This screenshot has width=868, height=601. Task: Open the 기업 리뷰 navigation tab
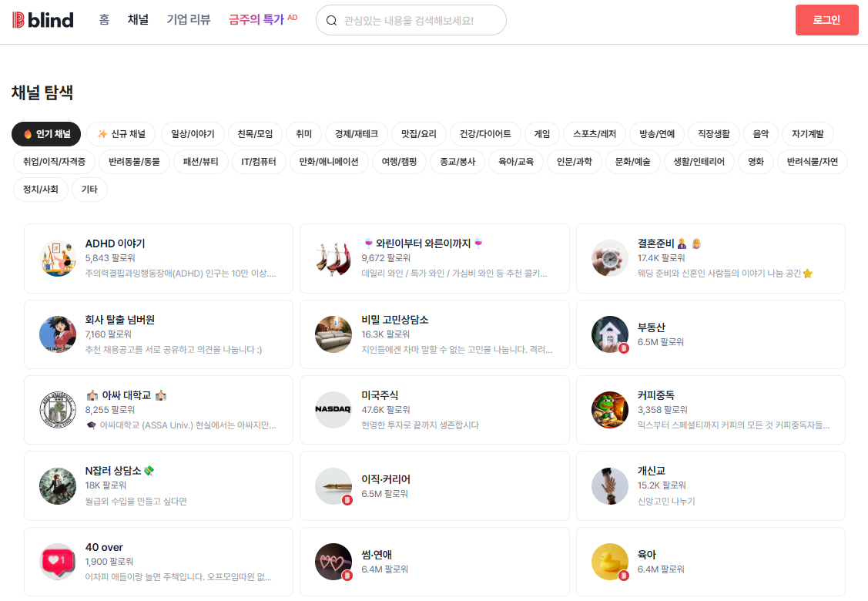[x=189, y=20]
